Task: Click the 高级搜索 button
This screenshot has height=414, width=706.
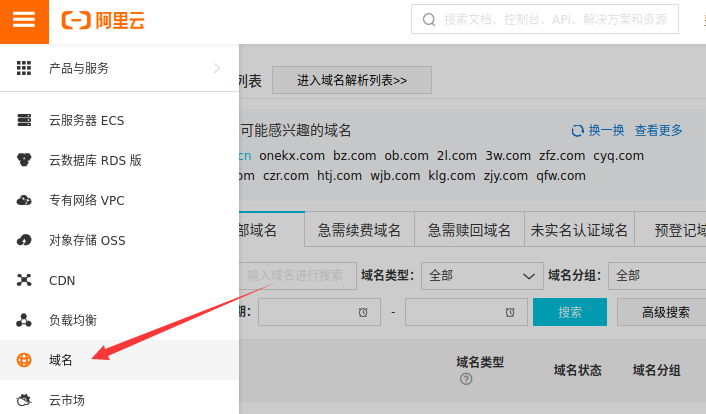Action: 662,312
